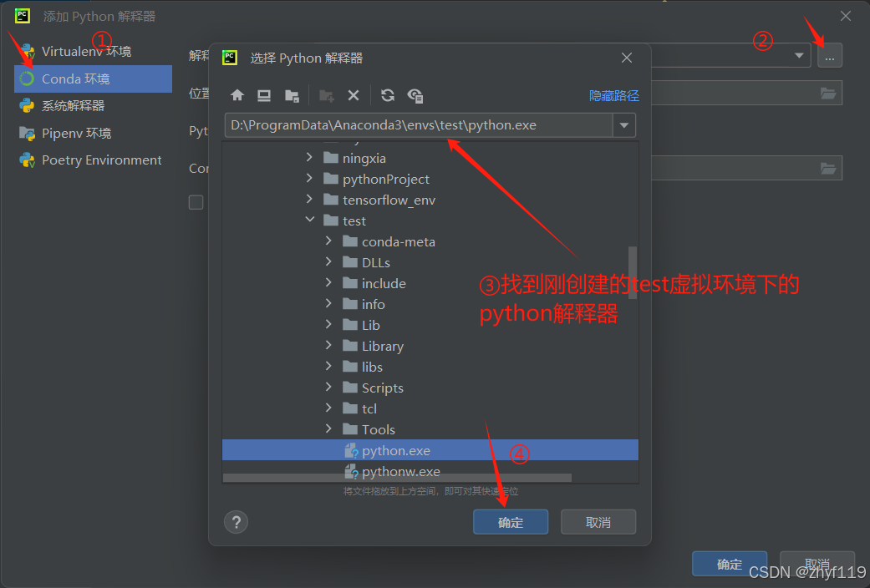The image size is (870, 588).
Task: Browse location via folder icon in back dialog
Action: point(828,94)
